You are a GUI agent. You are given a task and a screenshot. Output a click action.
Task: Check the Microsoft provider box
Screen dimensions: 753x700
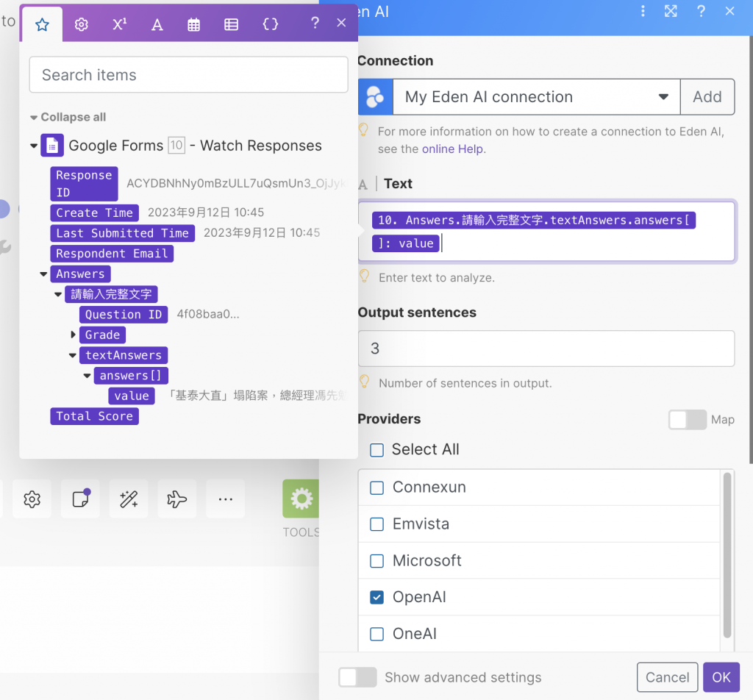pos(377,561)
